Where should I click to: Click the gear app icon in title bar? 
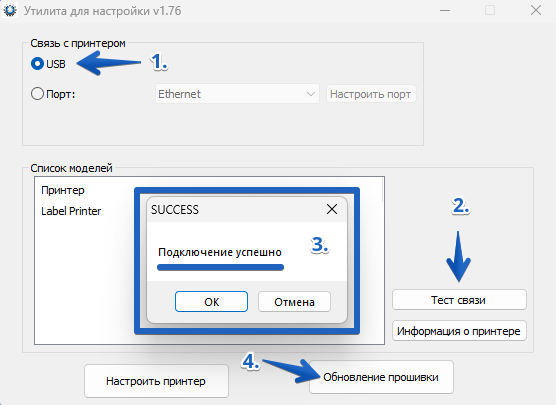tap(10, 11)
